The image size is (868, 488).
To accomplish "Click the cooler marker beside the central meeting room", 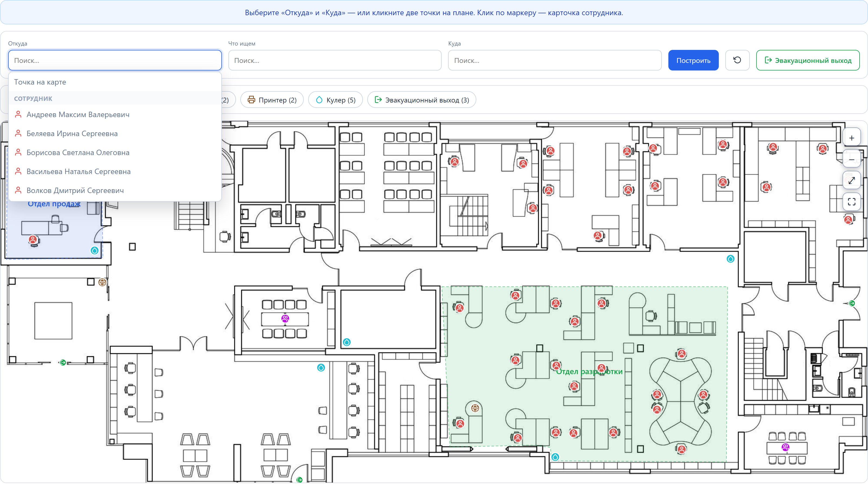I will 347,342.
